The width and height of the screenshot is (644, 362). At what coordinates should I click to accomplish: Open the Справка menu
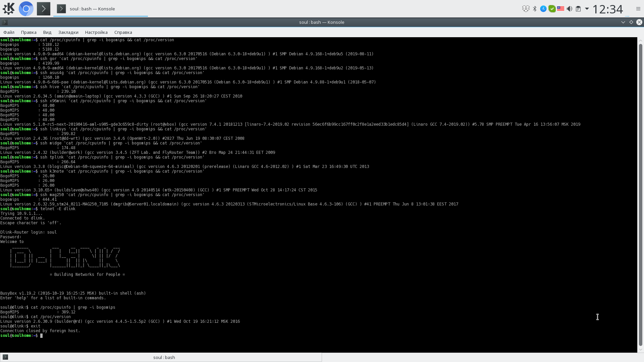[x=123, y=32]
